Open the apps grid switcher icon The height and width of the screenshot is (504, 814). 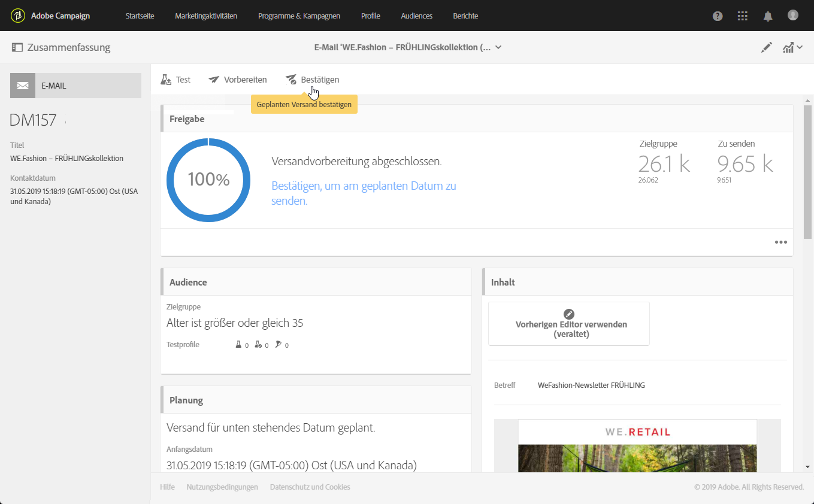coord(743,16)
